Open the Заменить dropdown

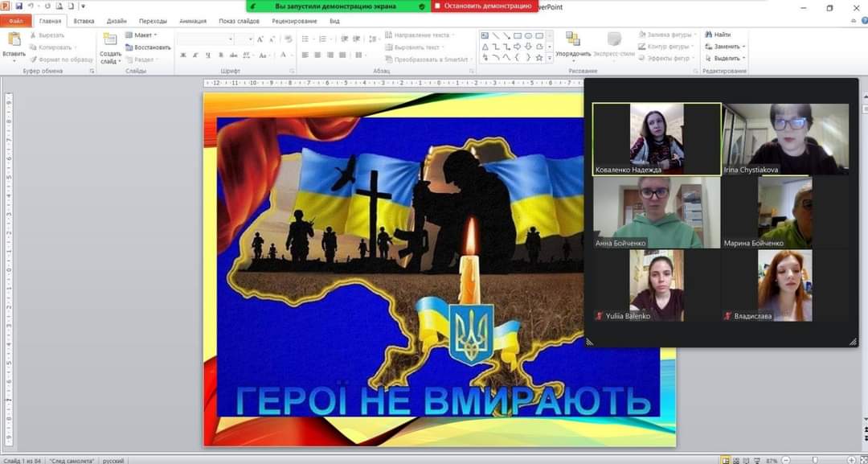725,47
